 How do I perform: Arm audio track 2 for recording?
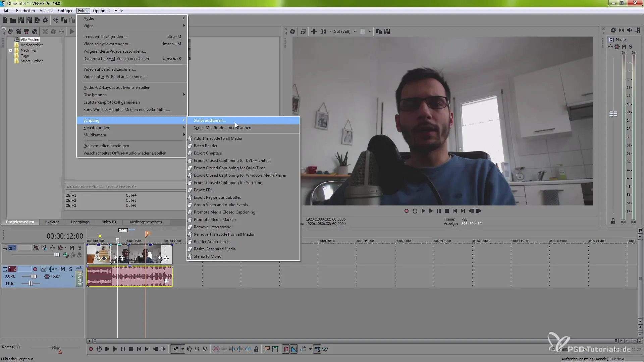pos(35,269)
